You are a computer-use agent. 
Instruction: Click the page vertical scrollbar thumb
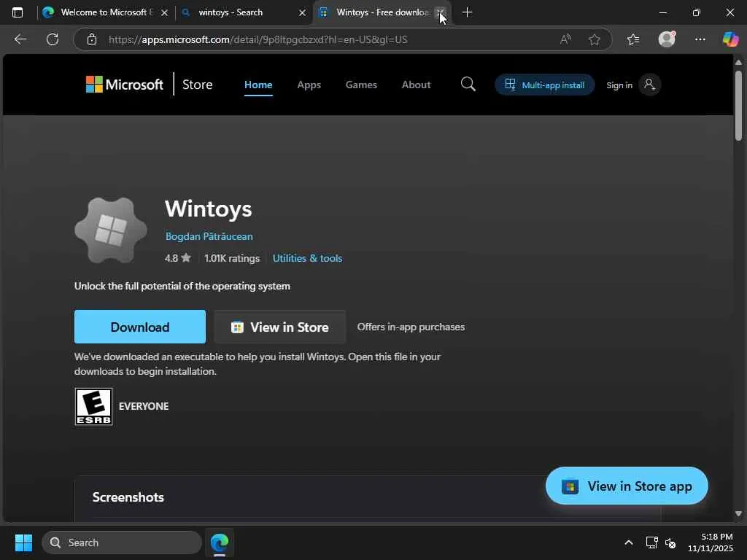[x=738, y=106]
